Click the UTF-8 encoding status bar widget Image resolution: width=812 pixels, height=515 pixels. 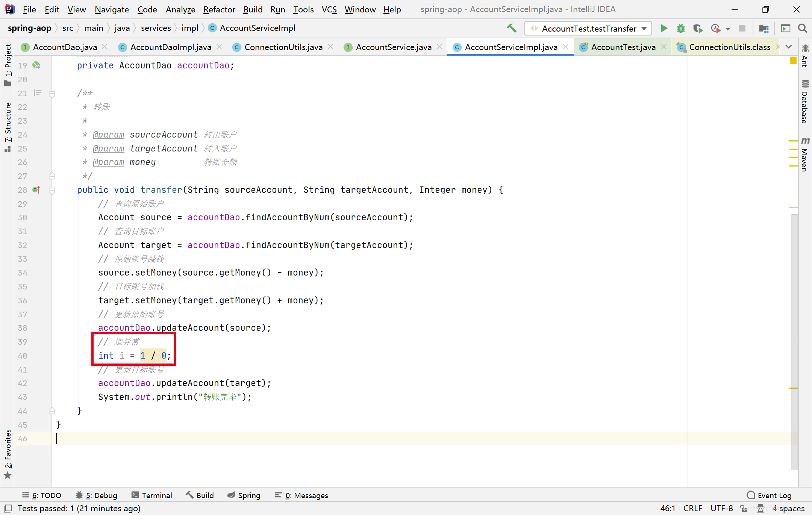(721, 508)
